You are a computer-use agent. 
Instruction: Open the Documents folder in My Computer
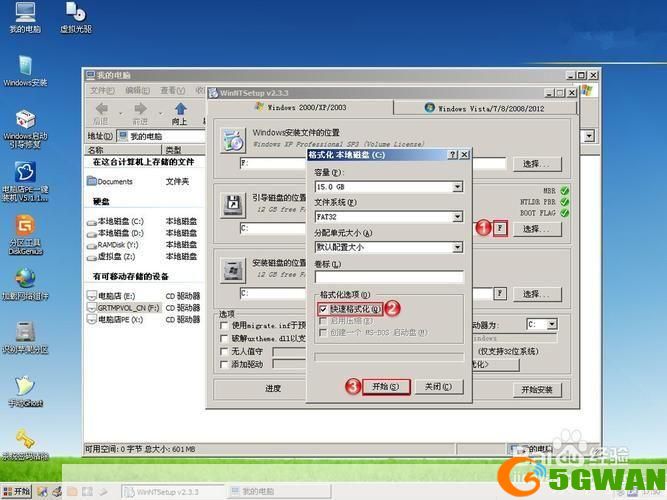110,182
